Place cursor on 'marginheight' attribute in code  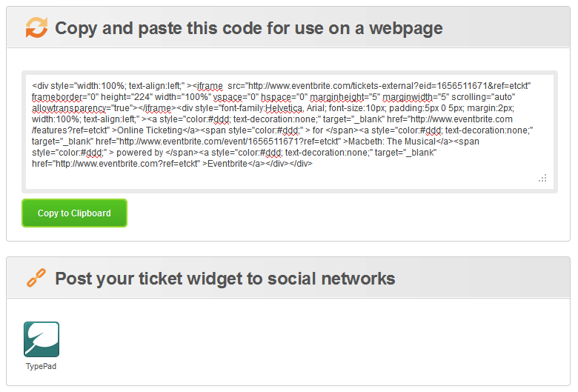(336, 97)
